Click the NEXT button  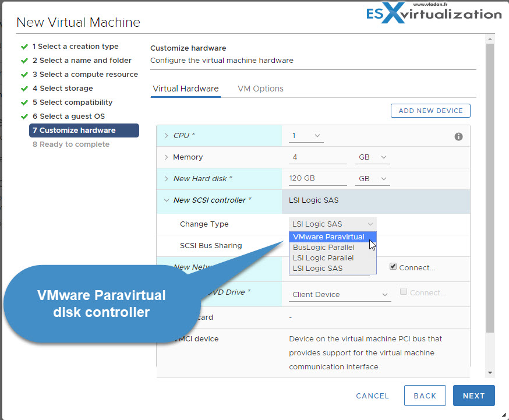(x=474, y=396)
